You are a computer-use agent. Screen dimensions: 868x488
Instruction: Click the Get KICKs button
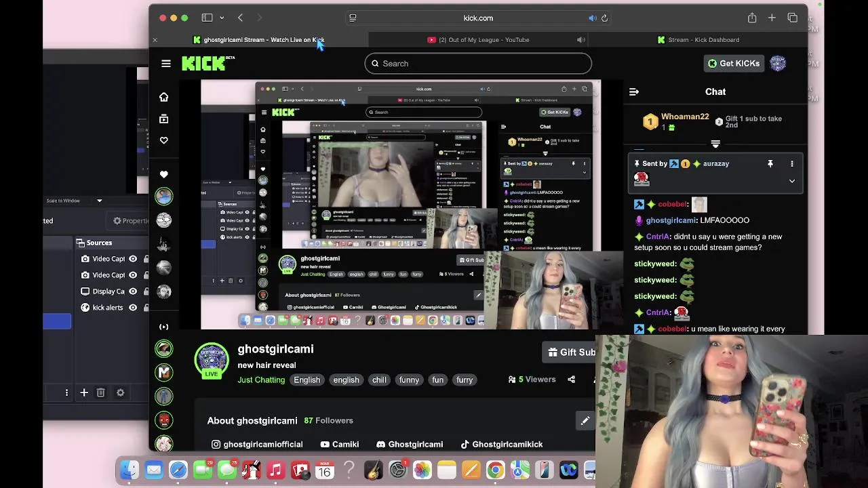(x=734, y=63)
